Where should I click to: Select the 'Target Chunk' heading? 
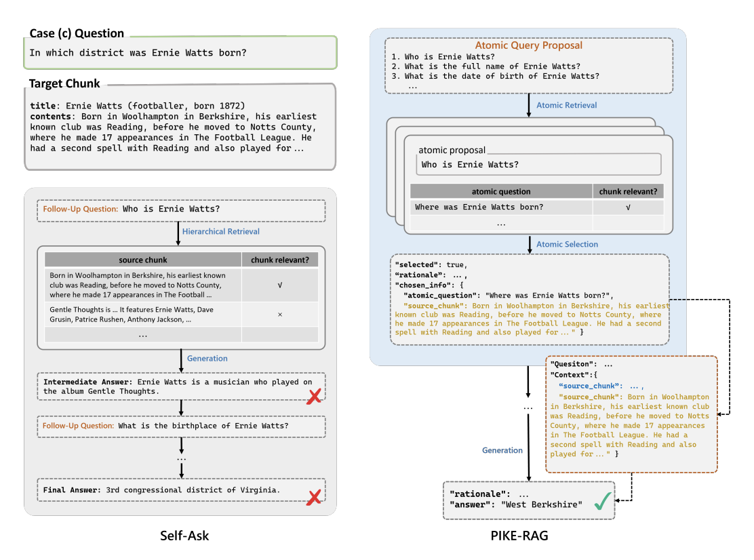(64, 83)
